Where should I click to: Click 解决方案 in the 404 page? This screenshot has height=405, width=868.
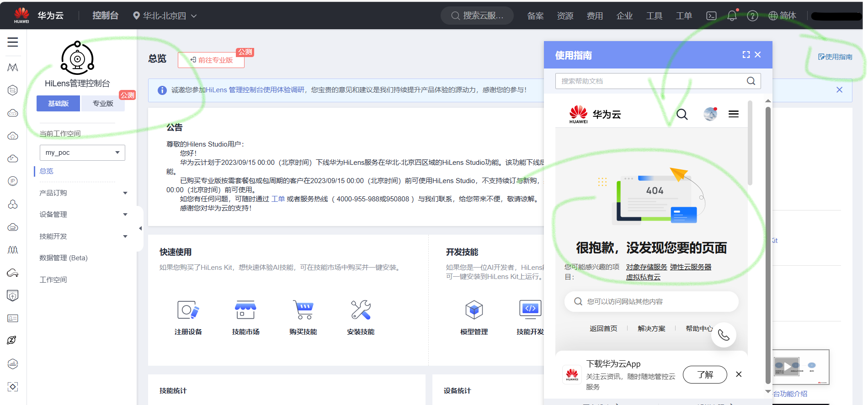651,329
